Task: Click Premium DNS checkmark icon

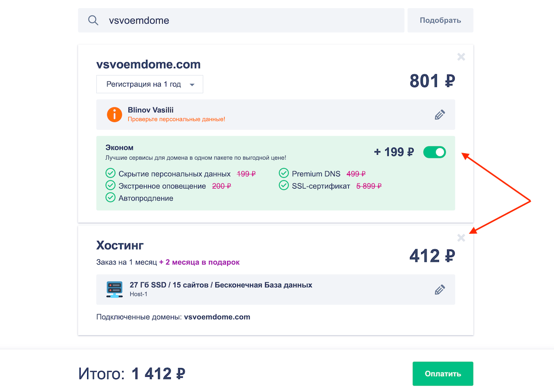Action: (284, 173)
